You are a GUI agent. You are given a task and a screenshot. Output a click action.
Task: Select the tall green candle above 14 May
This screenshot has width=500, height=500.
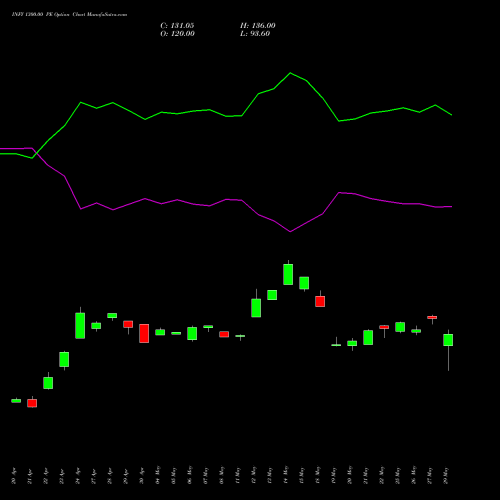tap(288, 274)
